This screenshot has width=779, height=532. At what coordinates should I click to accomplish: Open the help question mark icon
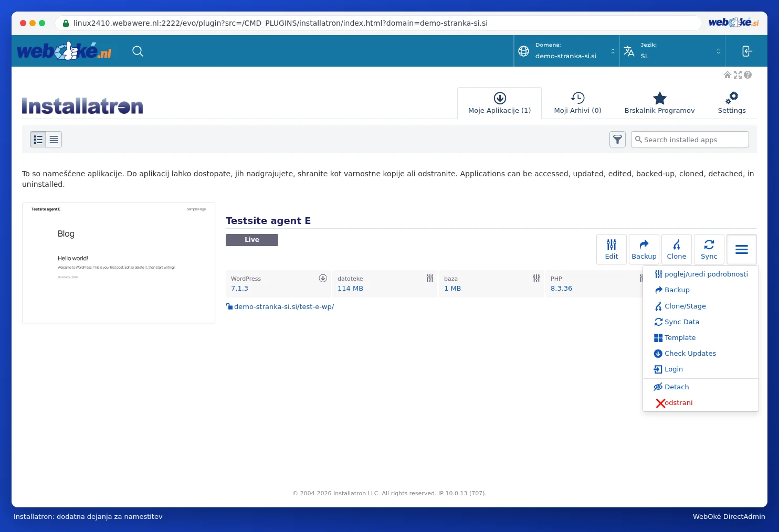click(748, 75)
